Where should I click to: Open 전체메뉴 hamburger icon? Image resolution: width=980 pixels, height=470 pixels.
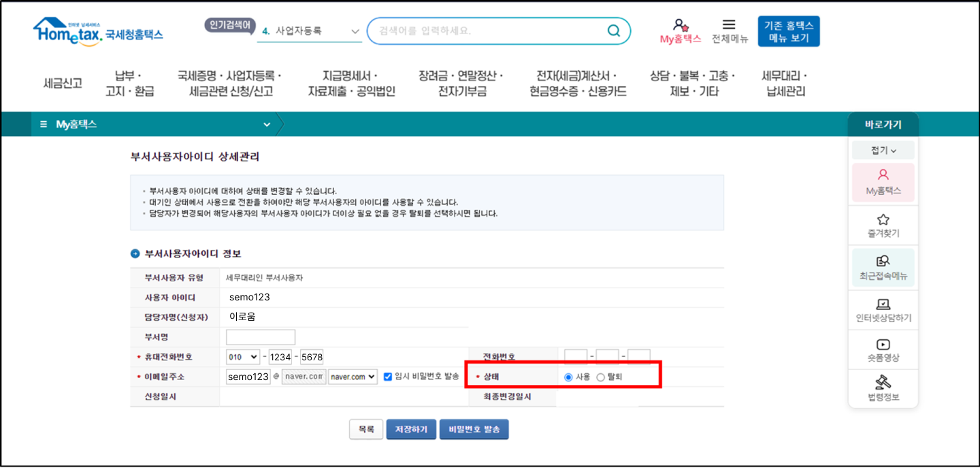coord(729,25)
